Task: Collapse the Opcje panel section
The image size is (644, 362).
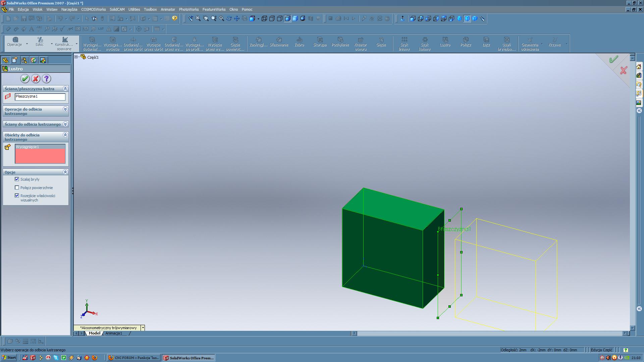Action: (65, 172)
